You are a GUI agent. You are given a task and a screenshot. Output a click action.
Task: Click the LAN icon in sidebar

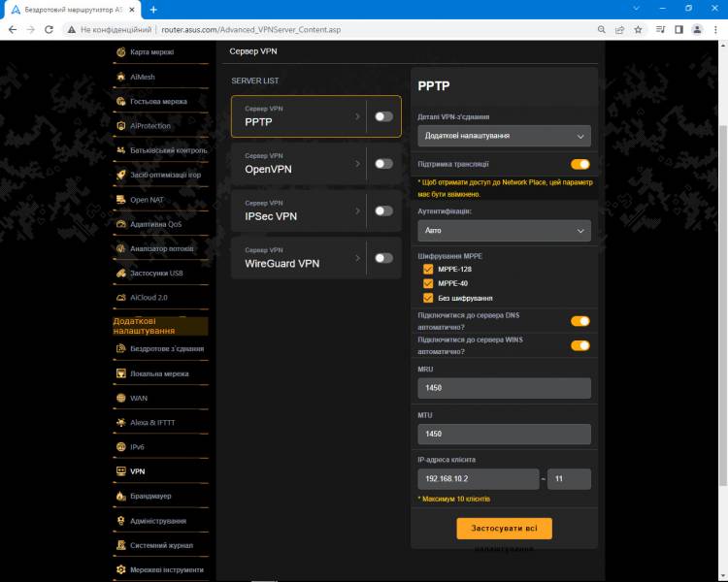[121, 373]
